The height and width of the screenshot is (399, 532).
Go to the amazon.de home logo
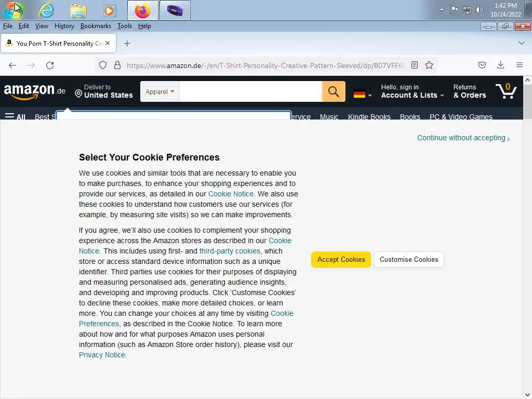pyautogui.click(x=34, y=91)
